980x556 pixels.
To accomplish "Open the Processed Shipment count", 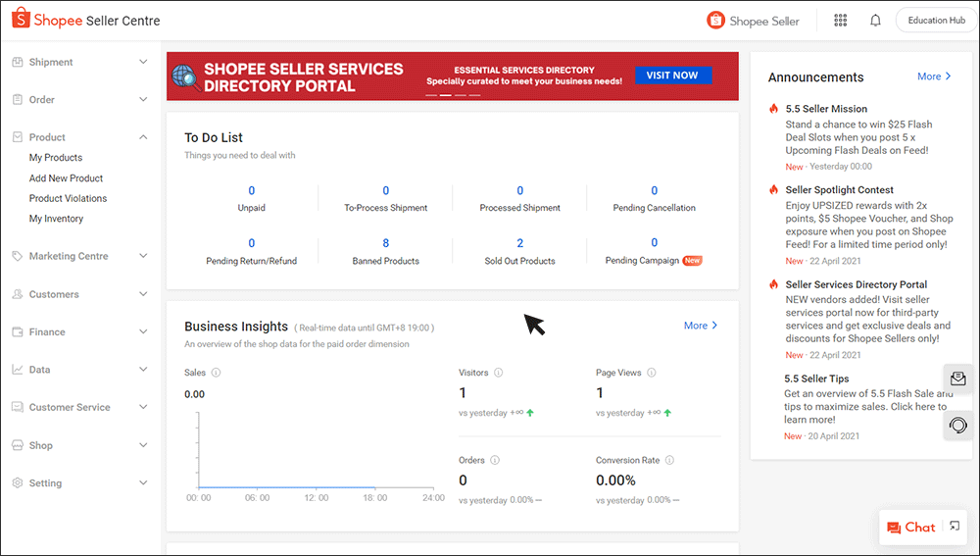I will (x=520, y=191).
